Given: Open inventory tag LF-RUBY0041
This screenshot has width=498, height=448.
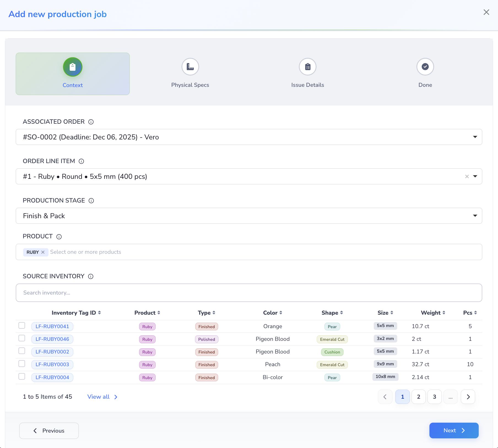Looking at the screenshot, I should click(x=52, y=326).
